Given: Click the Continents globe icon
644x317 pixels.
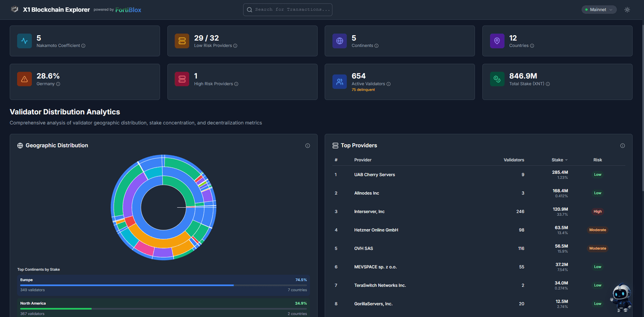Looking at the screenshot, I should pyautogui.click(x=340, y=41).
